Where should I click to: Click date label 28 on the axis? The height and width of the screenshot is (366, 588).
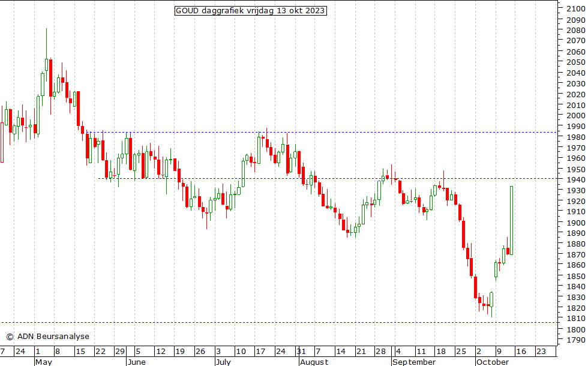click(380, 352)
